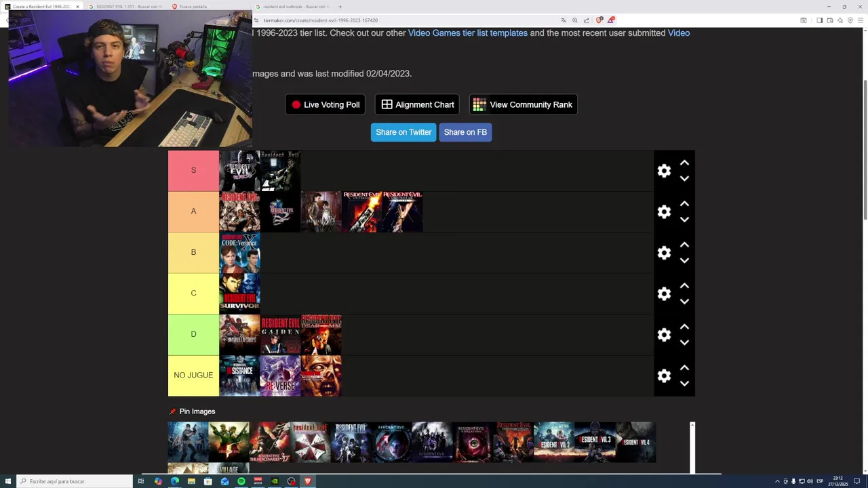This screenshot has width=868, height=488.
Task: Click the Windows Start button
Action: pyautogui.click(x=7, y=481)
